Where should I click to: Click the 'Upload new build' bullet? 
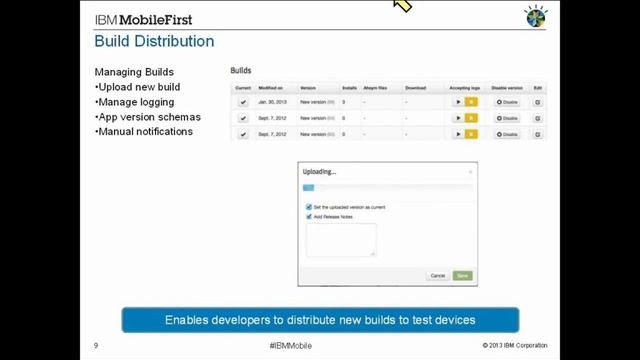[138, 87]
